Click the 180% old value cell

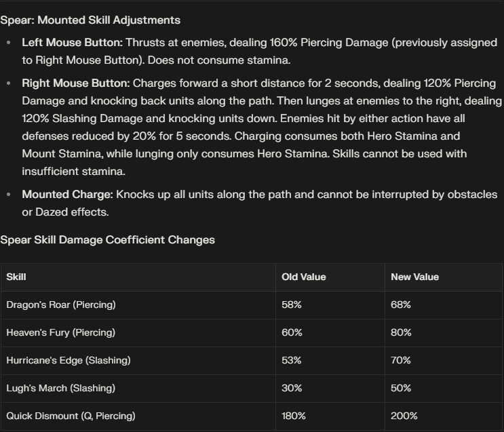(x=330, y=416)
